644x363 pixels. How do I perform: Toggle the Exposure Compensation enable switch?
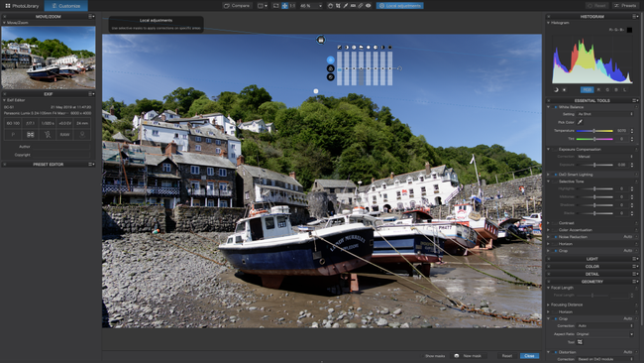click(x=556, y=149)
